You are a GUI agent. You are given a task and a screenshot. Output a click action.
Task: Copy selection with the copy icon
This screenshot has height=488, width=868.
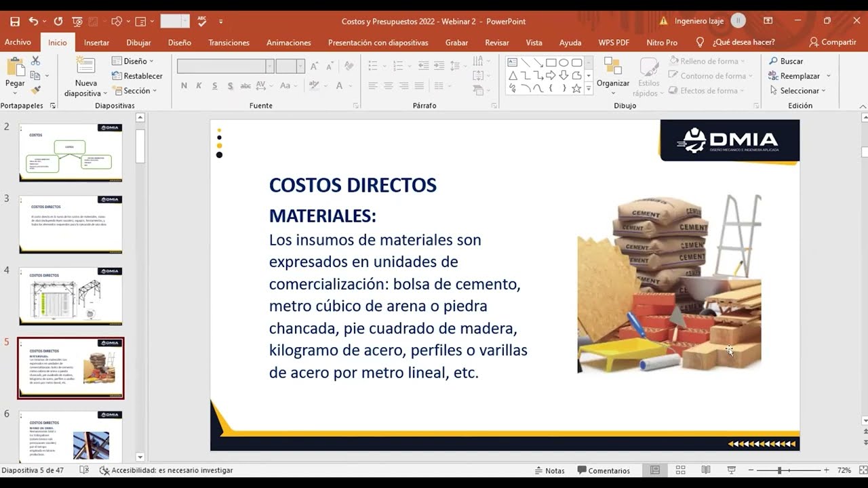coord(35,75)
